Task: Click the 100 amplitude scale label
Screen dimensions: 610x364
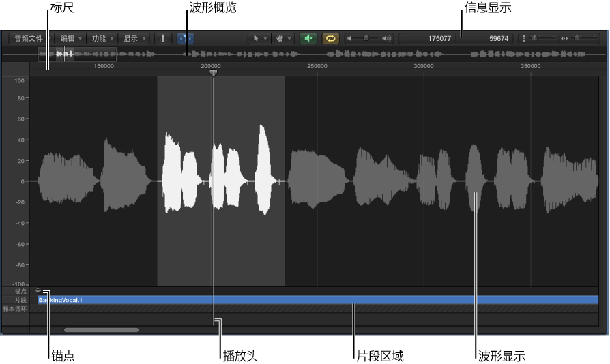Action: click(x=19, y=81)
